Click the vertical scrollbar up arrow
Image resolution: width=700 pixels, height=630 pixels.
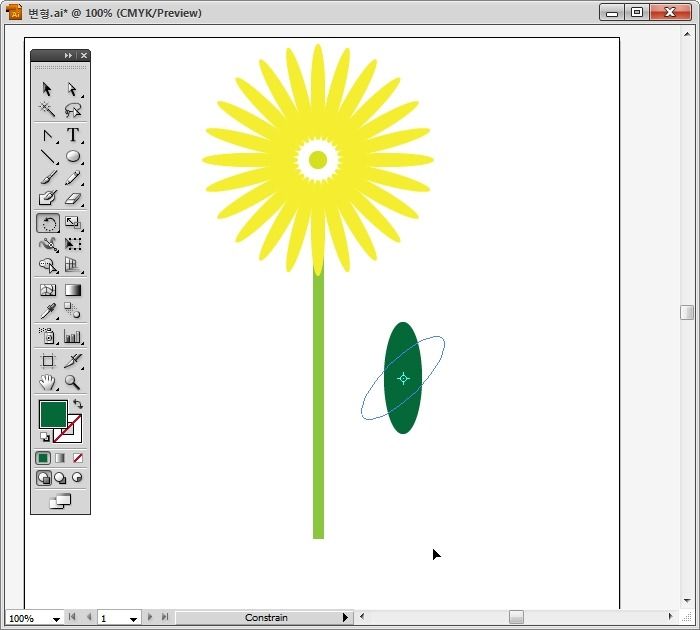pos(687,34)
